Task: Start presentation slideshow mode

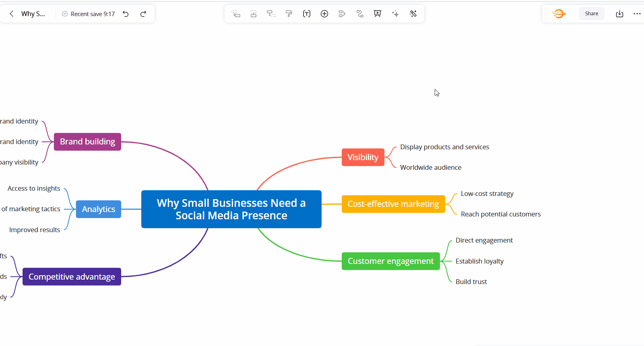Action: [x=378, y=14]
